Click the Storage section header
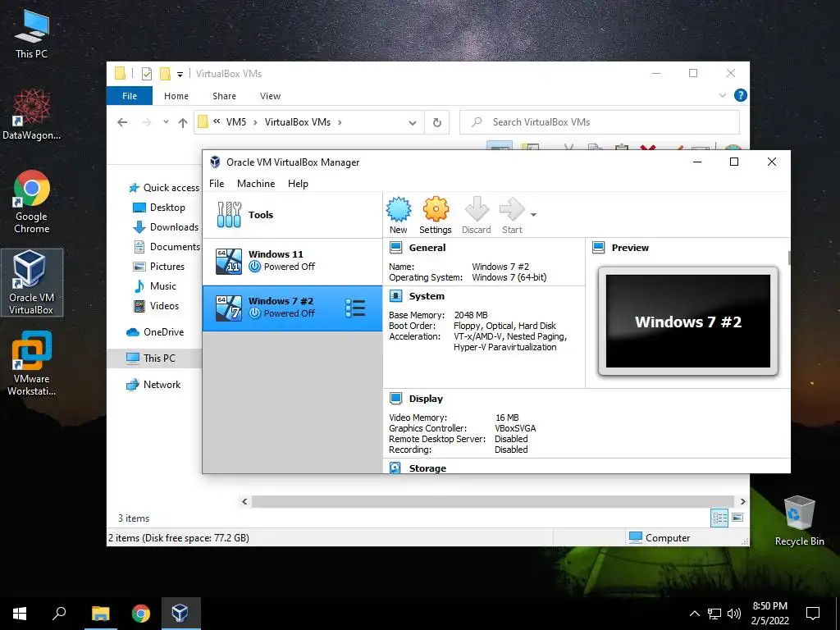The image size is (840, 630). tap(427, 468)
